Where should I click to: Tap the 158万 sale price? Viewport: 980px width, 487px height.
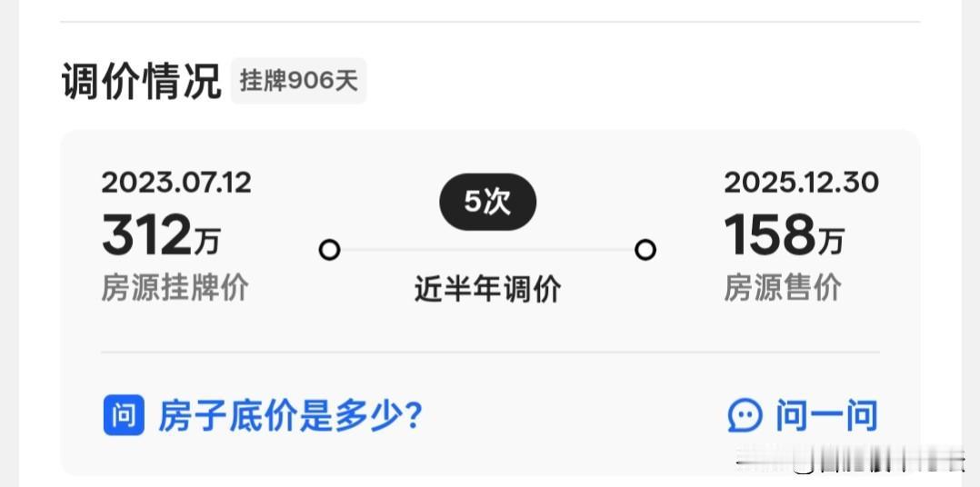[x=784, y=235]
